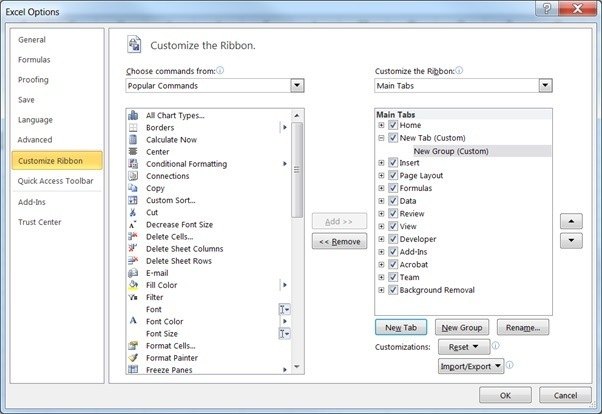
Task: Toggle the Insert tab checkbox
Action: point(393,163)
